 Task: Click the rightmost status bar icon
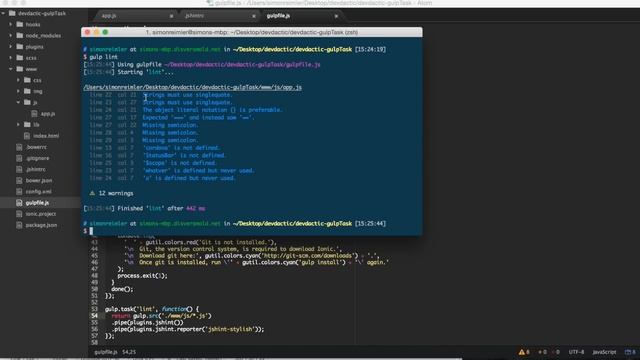(628, 352)
